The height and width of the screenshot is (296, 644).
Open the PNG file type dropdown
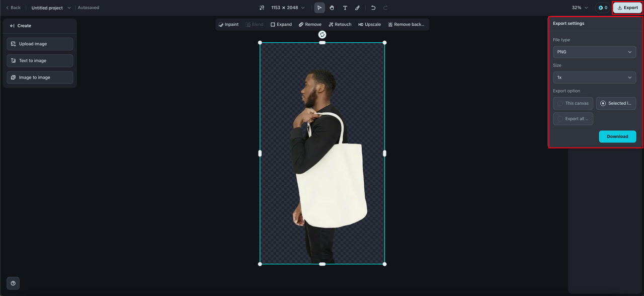click(x=594, y=52)
